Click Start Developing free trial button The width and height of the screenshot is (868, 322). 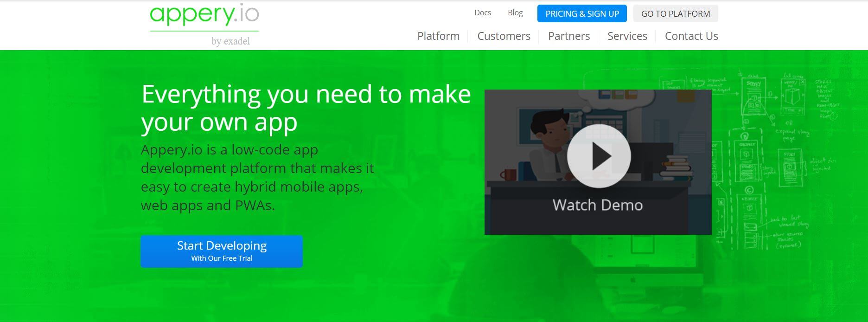222,251
